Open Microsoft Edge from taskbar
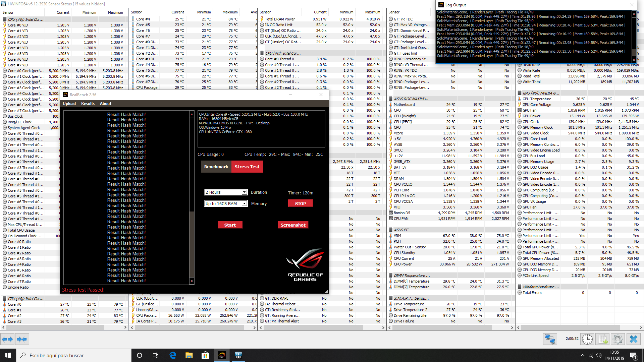This screenshot has width=644, height=362. click(x=173, y=355)
